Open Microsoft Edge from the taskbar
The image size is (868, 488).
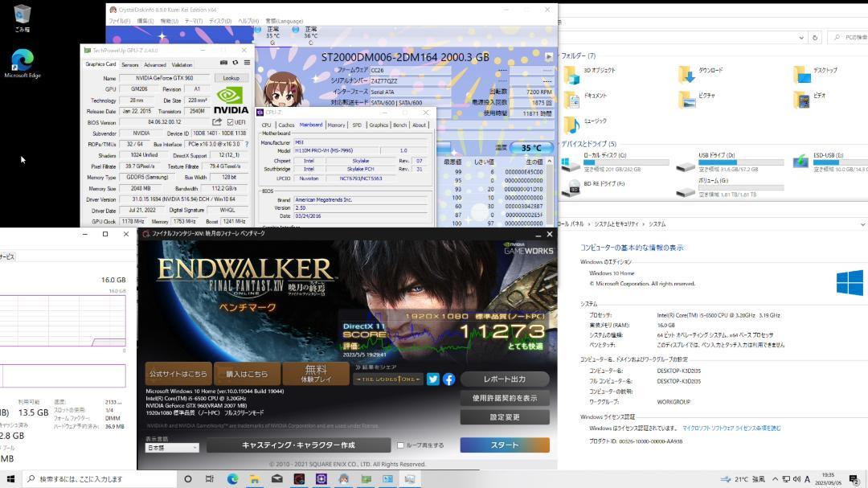[x=232, y=479]
